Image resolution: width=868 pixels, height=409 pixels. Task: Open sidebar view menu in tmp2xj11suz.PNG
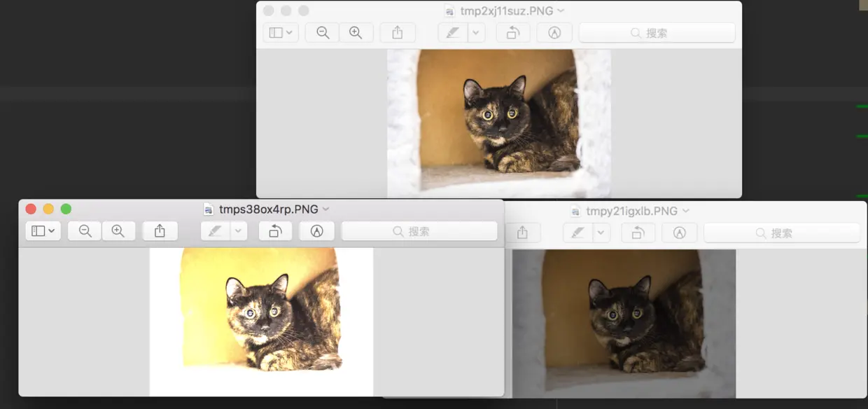(x=281, y=33)
